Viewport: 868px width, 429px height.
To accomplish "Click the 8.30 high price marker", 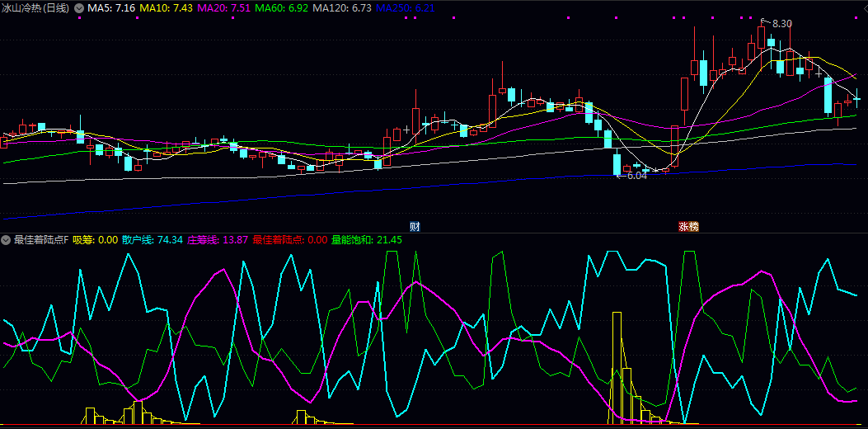I will pos(781,23).
